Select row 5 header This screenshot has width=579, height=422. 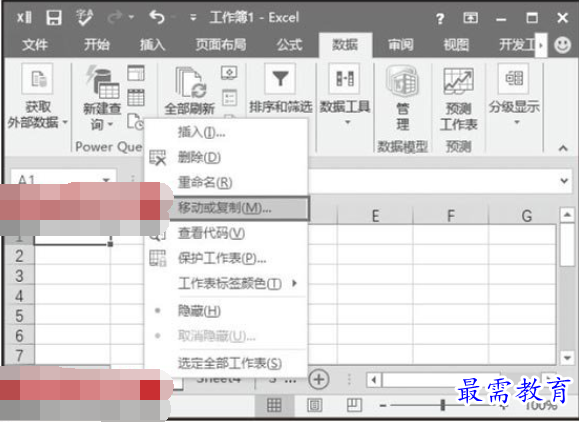click(20, 316)
